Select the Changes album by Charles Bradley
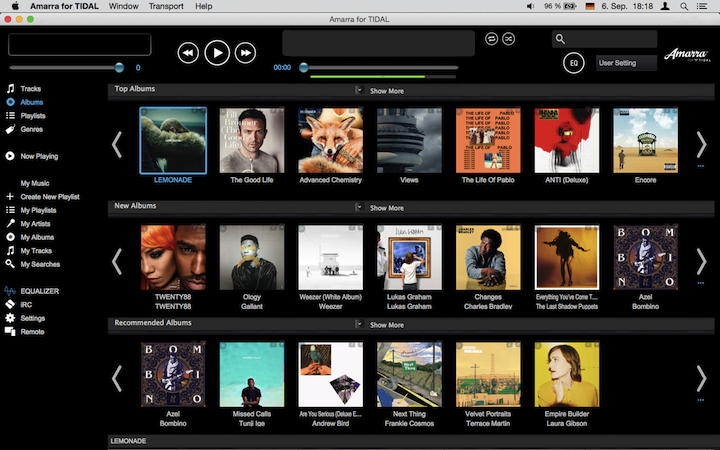Viewport: 720px width, 450px height. coord(488,257)
